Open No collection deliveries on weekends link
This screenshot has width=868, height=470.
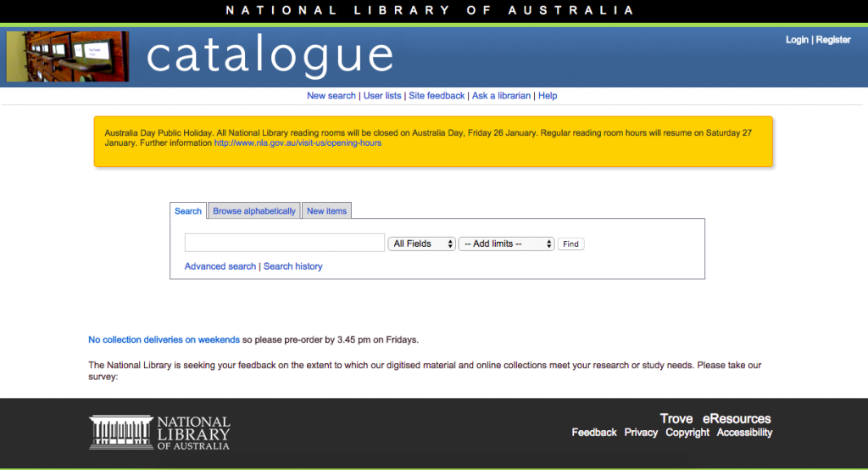(x=164, y=340)
